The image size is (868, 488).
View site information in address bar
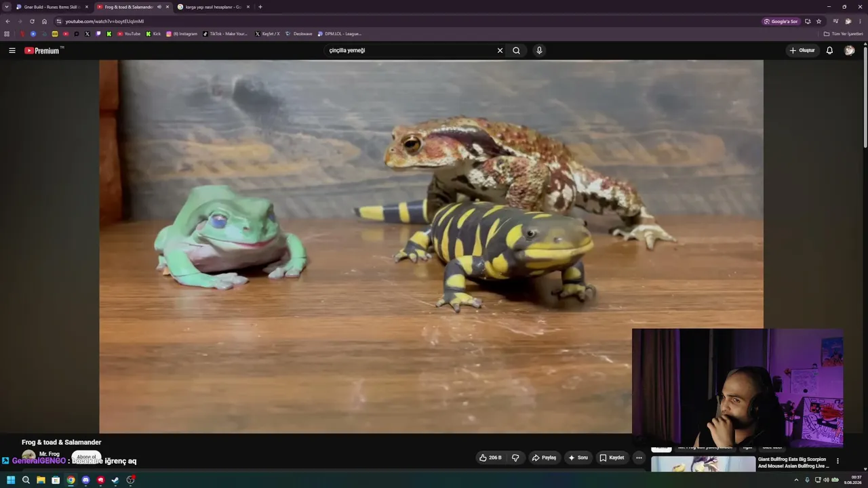coord(59,21)
